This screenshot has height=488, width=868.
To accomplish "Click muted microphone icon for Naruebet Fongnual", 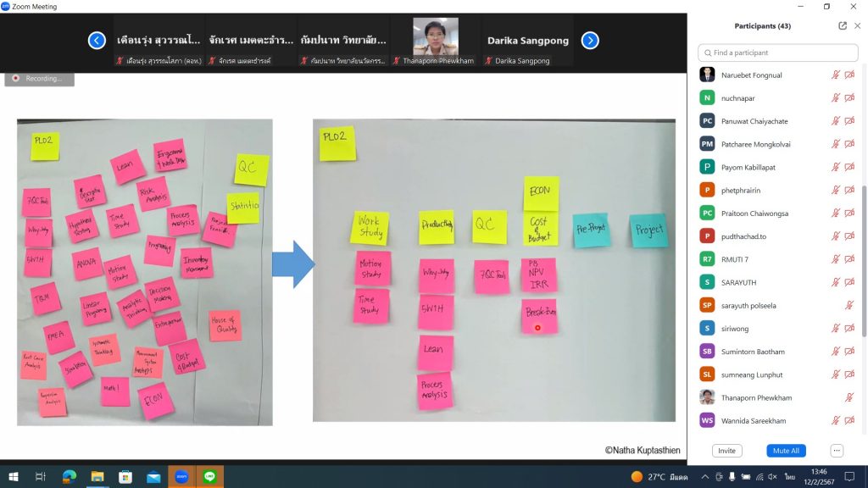I will [x=835, y=75].
